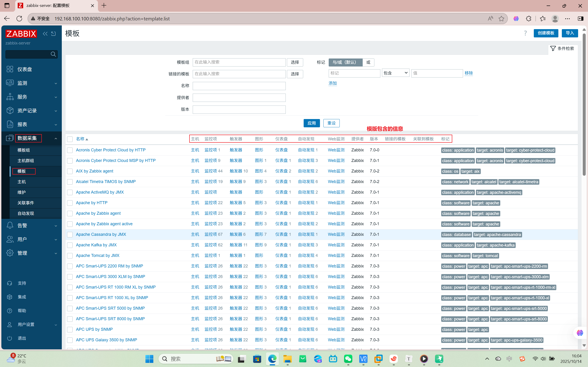Open 自动发现 in the sidebar submenu
588x367 pixels.
coord(26,213)
